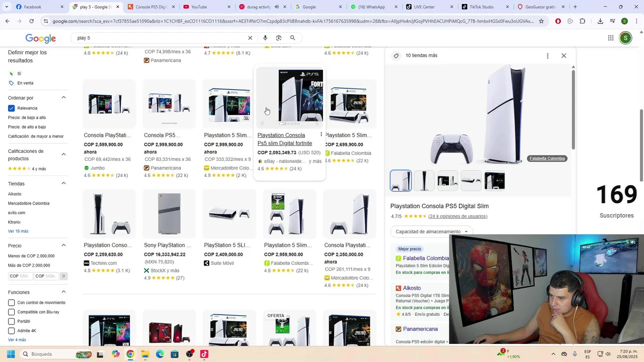Open Microsoft Store from the taskbar
The image size is (644, 362).
[175, 354]
